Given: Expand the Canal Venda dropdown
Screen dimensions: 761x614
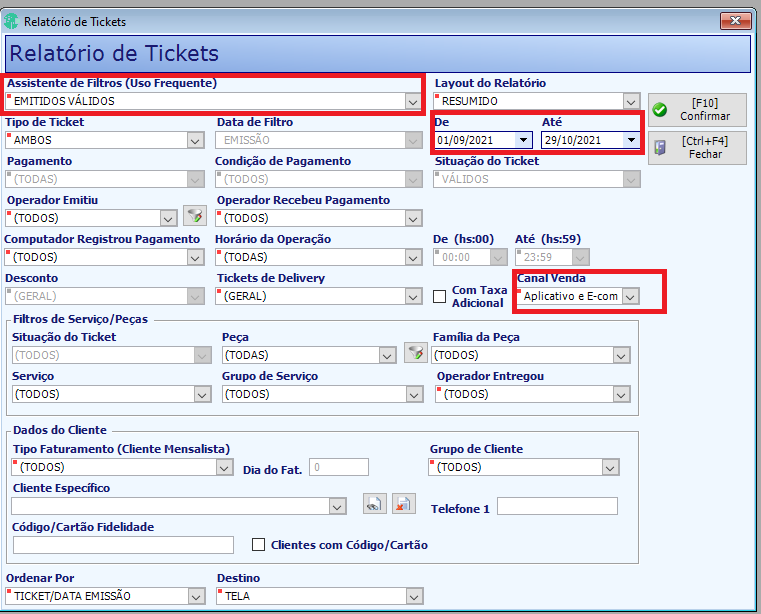Looking at the screenshot, I should [630, 296].
